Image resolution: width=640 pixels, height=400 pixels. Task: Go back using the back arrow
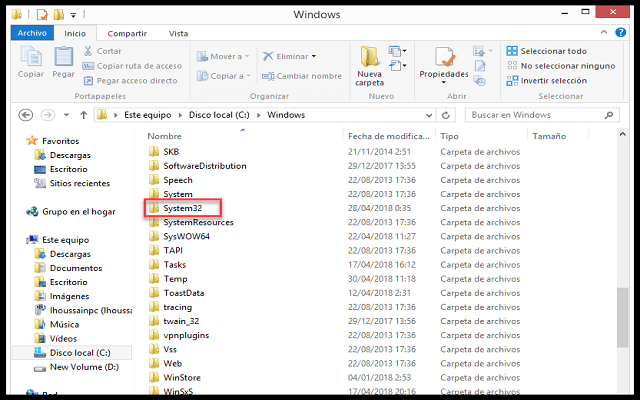24,114
